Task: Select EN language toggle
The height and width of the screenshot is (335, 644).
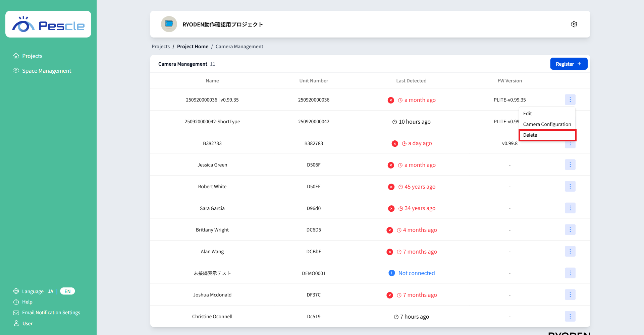Action: [x=67, y=291]
